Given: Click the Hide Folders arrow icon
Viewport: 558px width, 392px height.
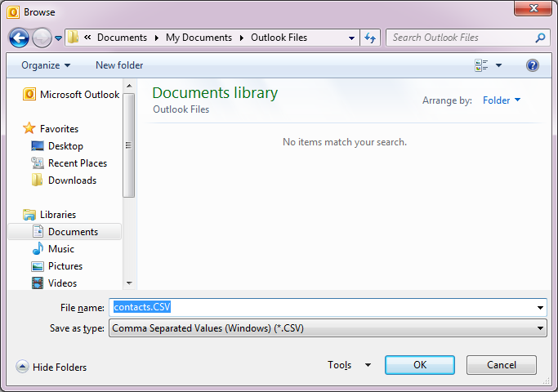Looking at the screenshot, I should pos(22,367).
